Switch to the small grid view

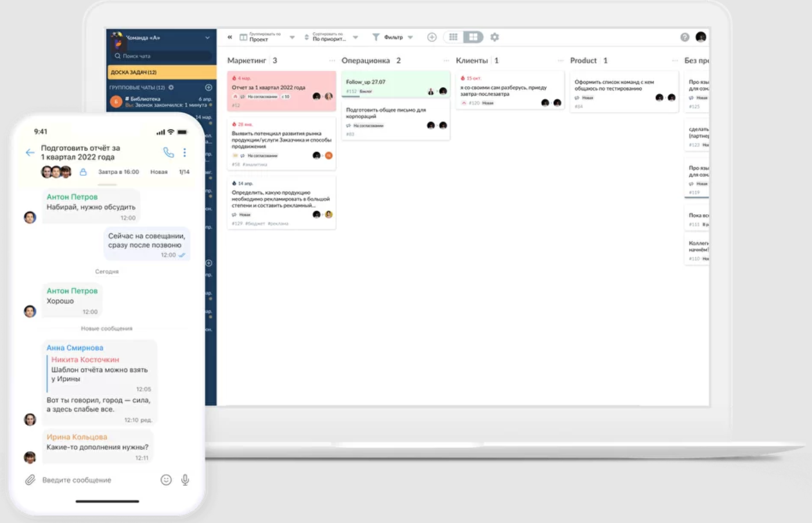[x=453, y=37]
